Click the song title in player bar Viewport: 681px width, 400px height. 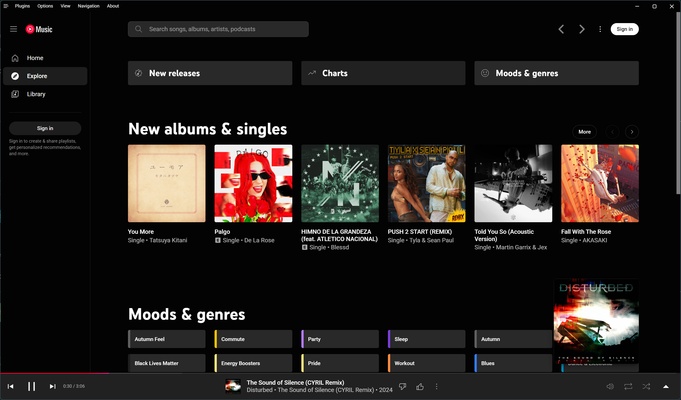[x=295, y=382]
